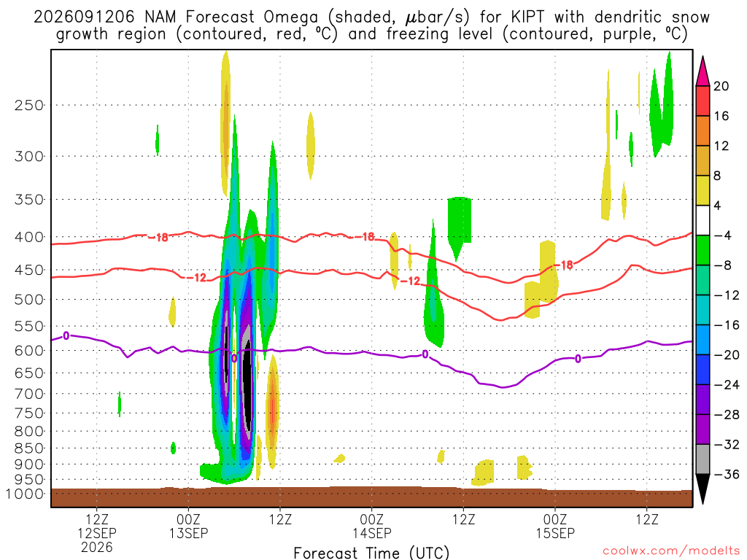This screenshot has height=560, width=747.
Task: Click the magenta arrow atop the colorbar
Action: point(703,71)
